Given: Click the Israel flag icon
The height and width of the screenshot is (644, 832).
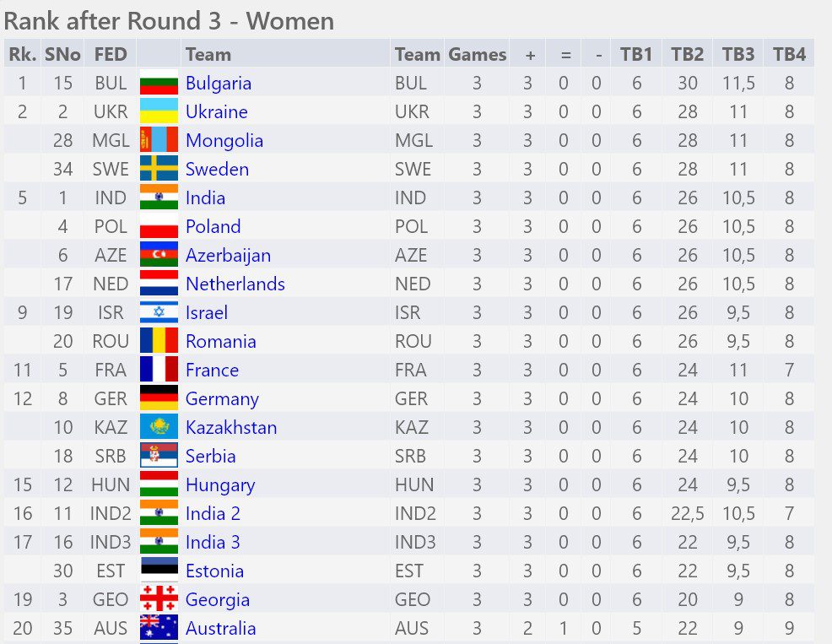Looking at the screenshot, I should (159, 311).
